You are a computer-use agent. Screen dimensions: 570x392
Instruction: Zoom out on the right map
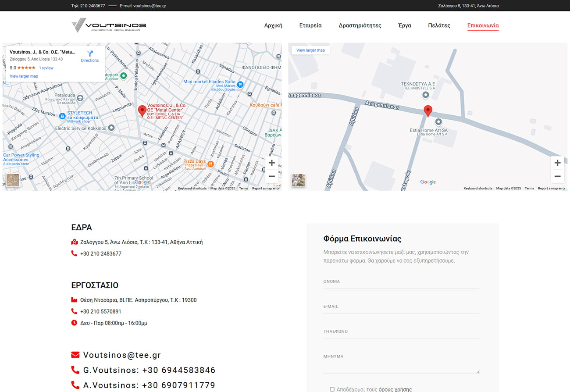tap(557, 176)
